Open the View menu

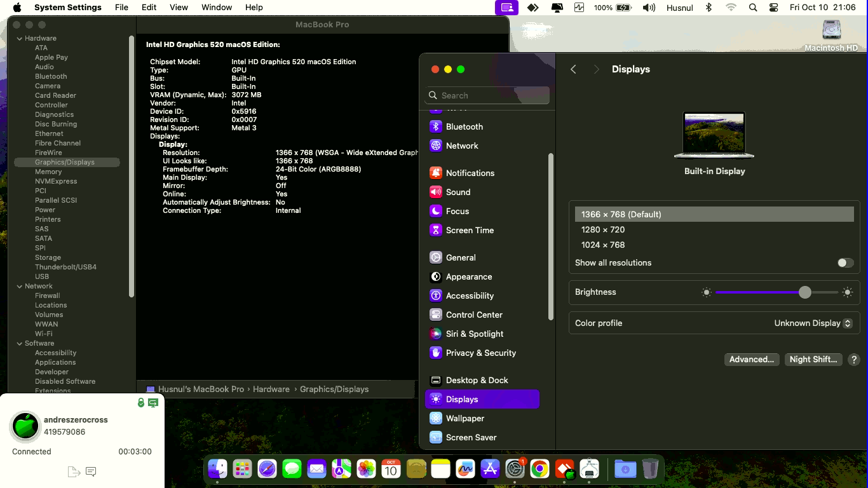pos(179,8)
